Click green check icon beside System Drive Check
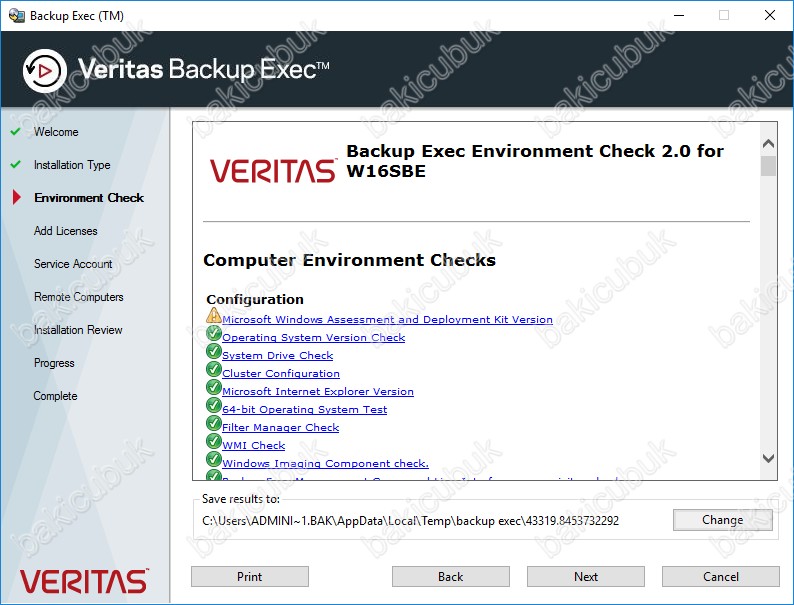 pos(214,352)
